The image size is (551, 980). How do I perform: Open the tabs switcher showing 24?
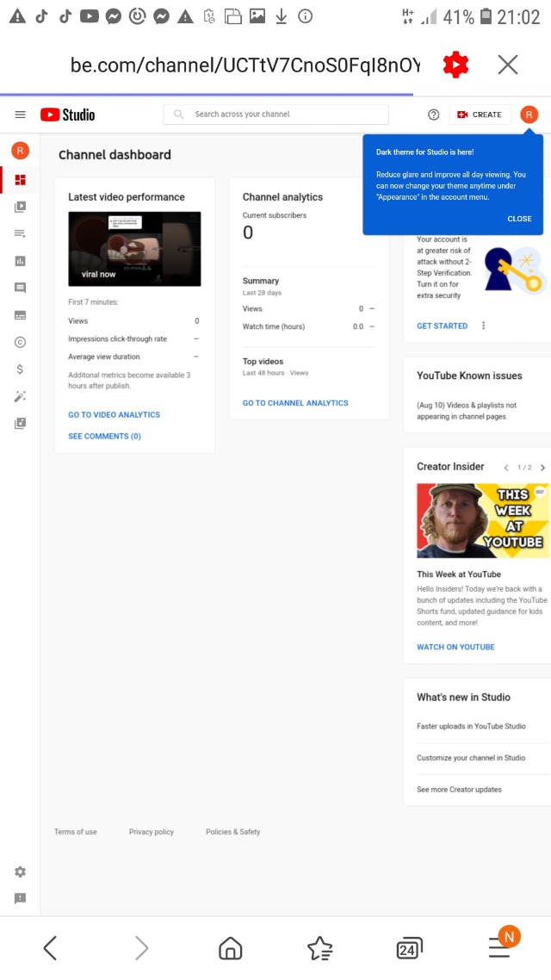point(409,948)
